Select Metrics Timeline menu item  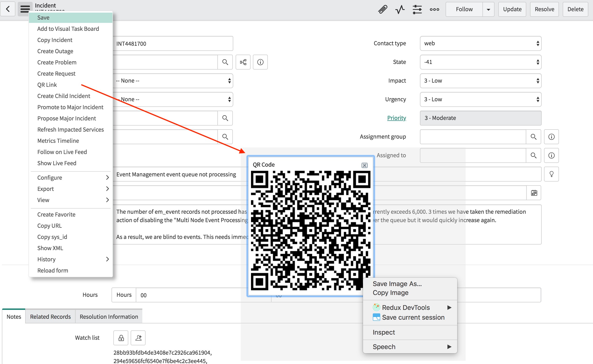pyautogui.click(x=71, y=141)
